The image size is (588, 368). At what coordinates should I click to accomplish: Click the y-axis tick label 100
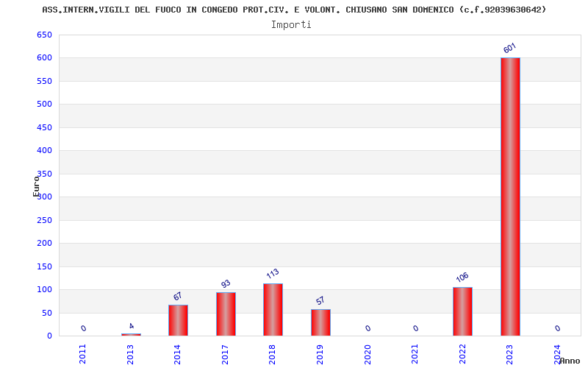tap(44, 289)
